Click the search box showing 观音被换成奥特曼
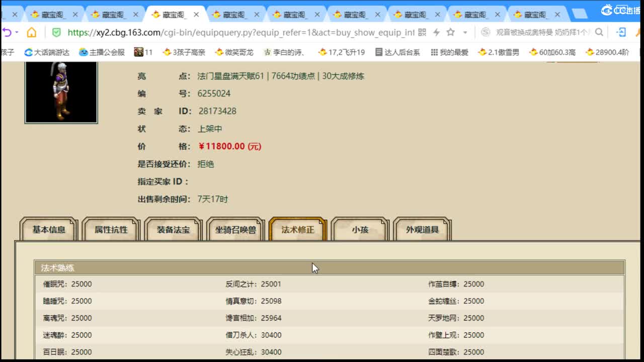 click(x=543, y=33)
